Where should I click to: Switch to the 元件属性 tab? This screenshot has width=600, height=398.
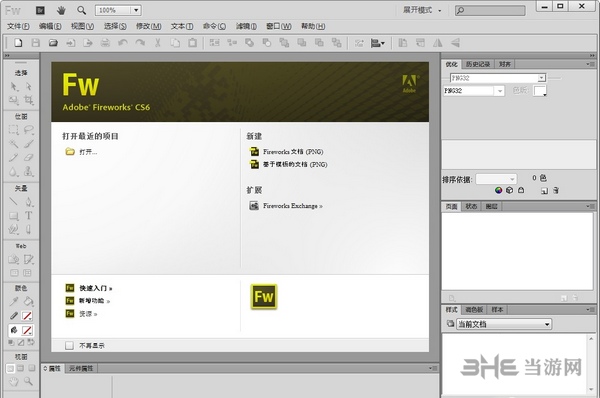tap(81, 368)
